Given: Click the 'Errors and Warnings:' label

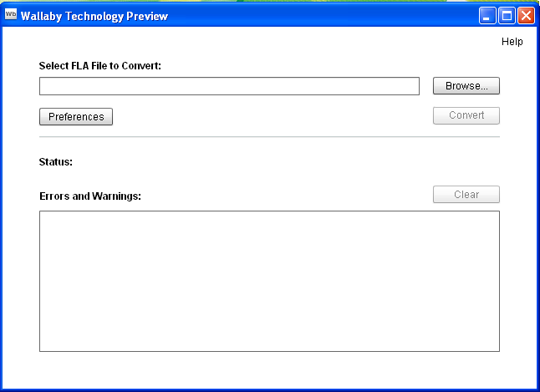Looking at the screenshot, I should tap(90, 196).
